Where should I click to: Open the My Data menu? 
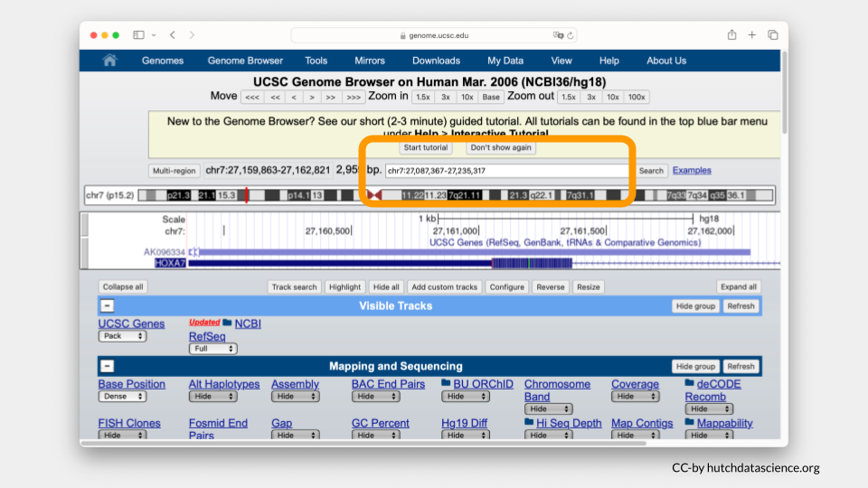(505, 61)
